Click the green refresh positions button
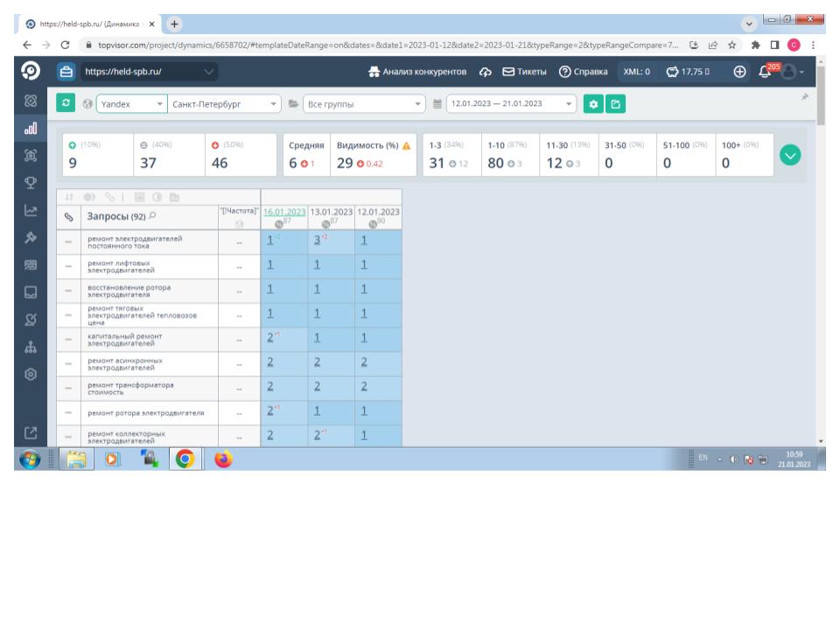This screenshot has width=840, height=630. click(x=66, y=103)
